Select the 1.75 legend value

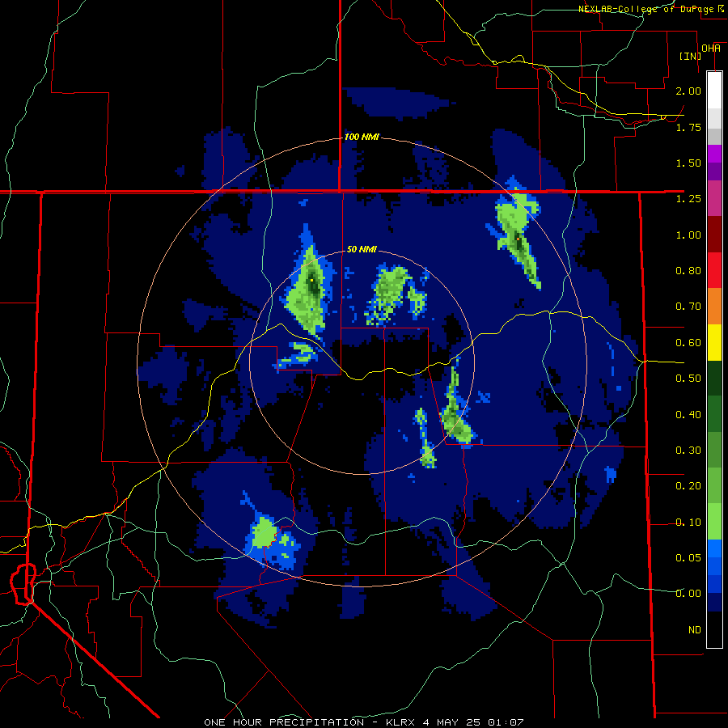click(x=688, y=127)
